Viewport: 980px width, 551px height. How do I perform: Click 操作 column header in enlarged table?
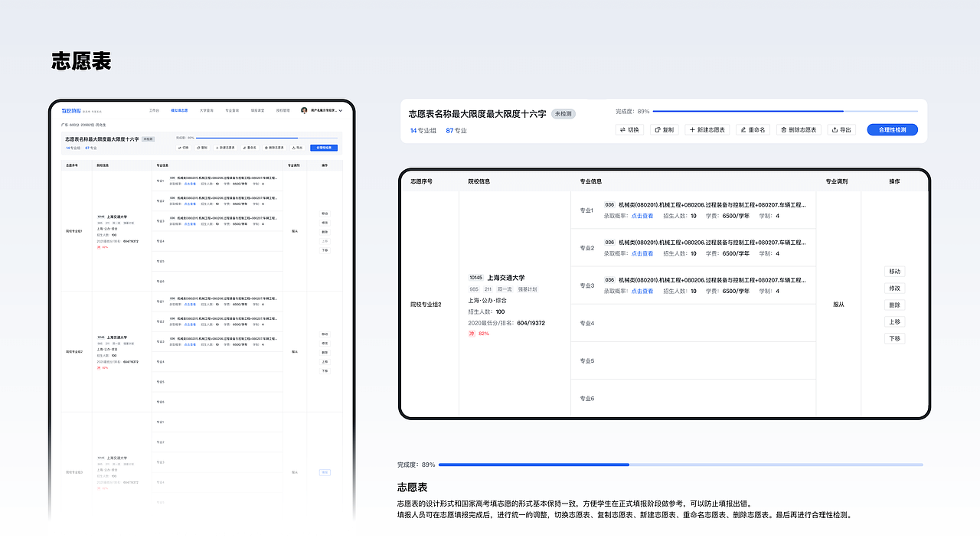[894, 181]
